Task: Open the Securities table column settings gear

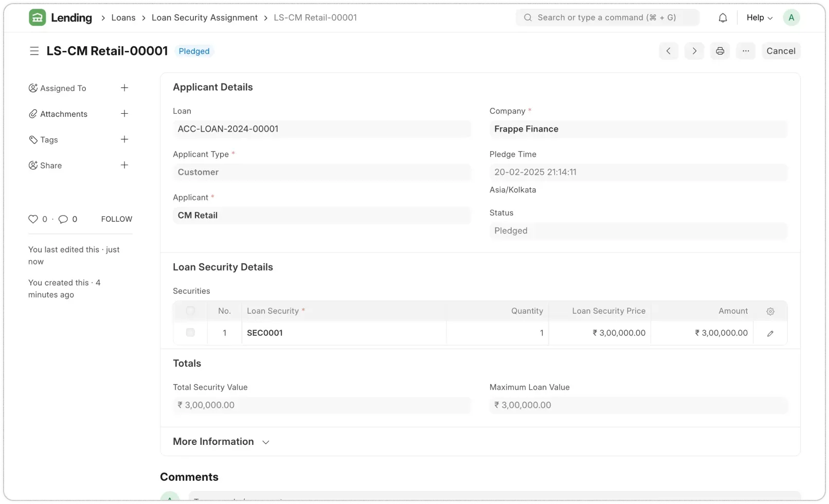Action: (x=770, y=311)
